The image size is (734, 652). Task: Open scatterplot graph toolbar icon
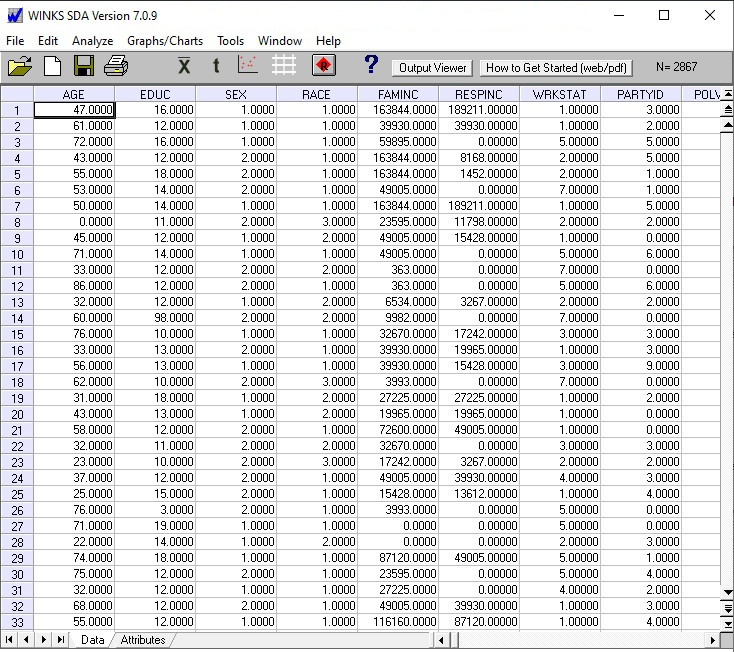248,65
